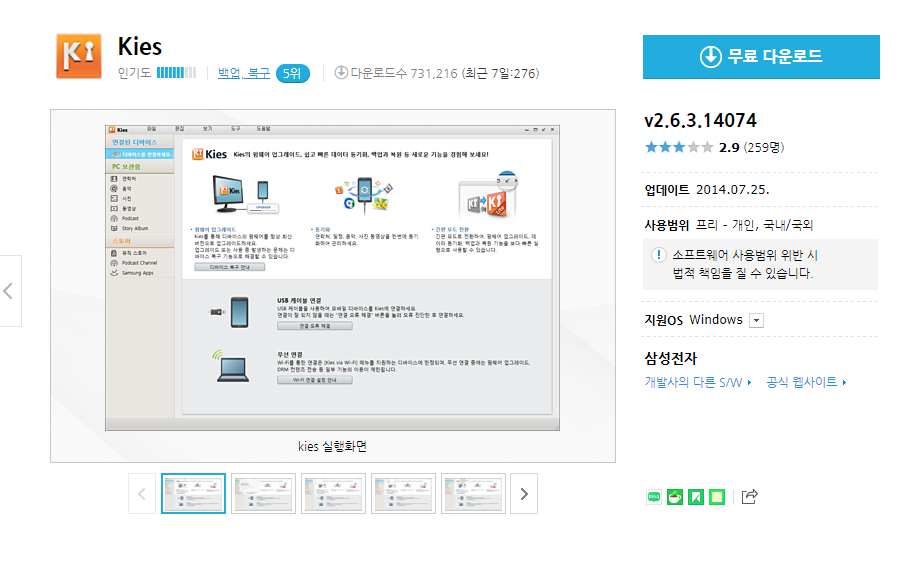Click the rating 2.9 (259명) text
908x564 pixels.
coord(752,148)
